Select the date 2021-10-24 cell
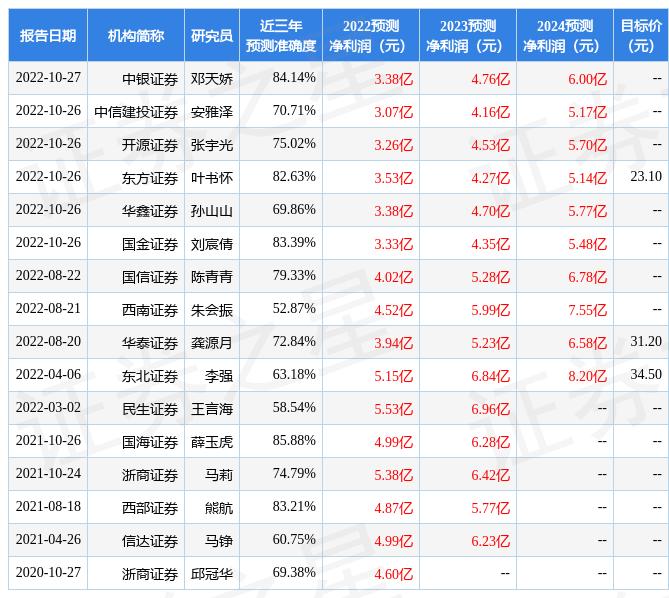 48,473
